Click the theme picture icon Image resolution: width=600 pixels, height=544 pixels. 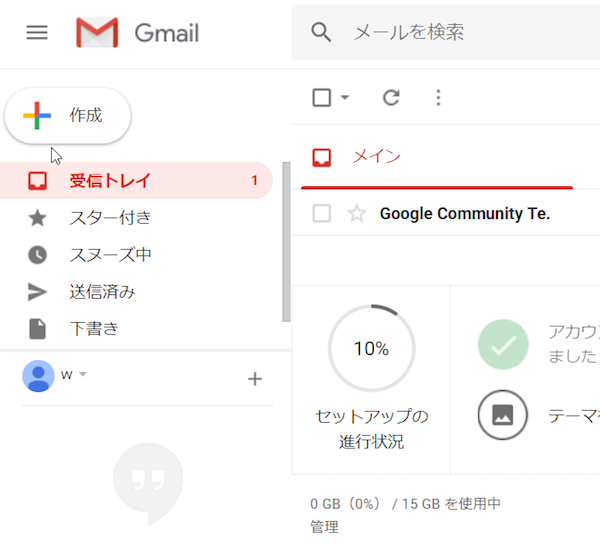pyautogui.click(x=503, y=415)
